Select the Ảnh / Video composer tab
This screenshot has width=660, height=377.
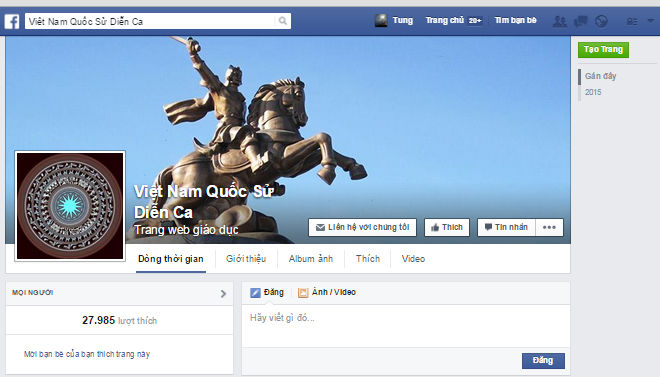[x=327, y=292]
